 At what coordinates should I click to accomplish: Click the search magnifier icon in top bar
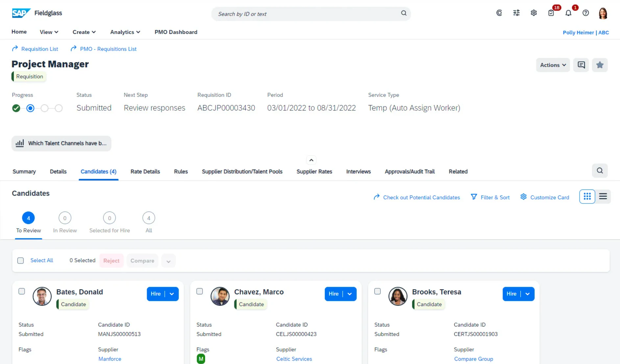(x=404, y=13)
